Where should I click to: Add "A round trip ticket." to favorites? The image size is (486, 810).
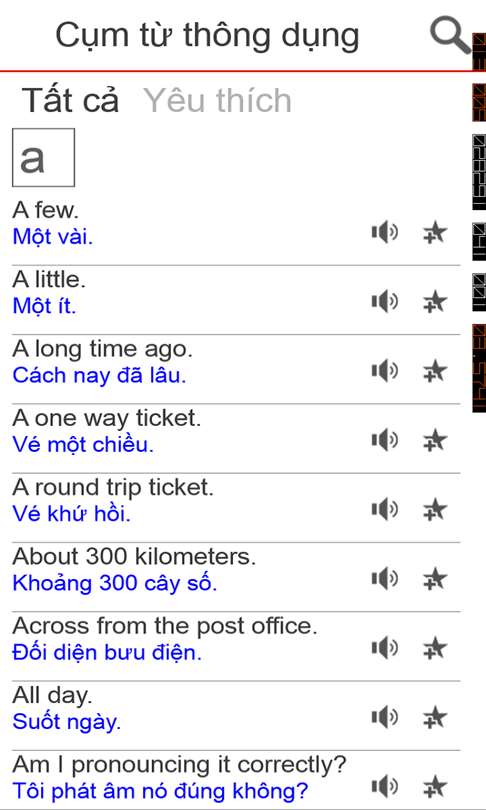[x=435, y=510]
